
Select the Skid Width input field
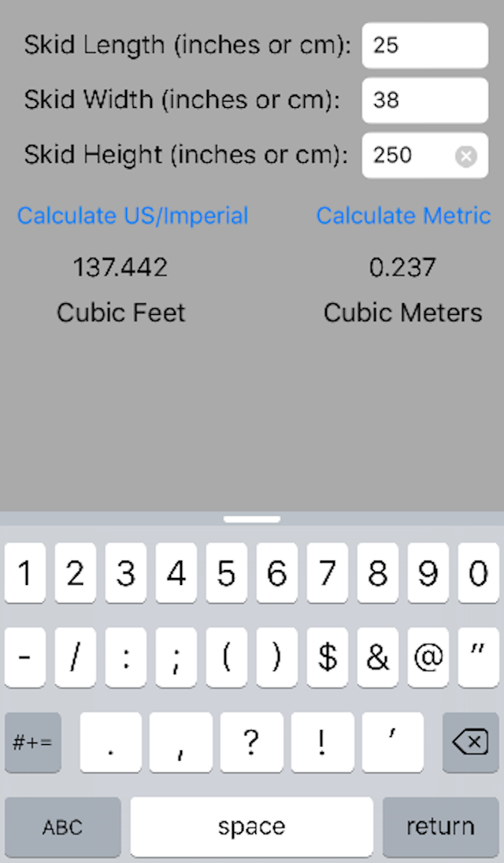[424, 101]
